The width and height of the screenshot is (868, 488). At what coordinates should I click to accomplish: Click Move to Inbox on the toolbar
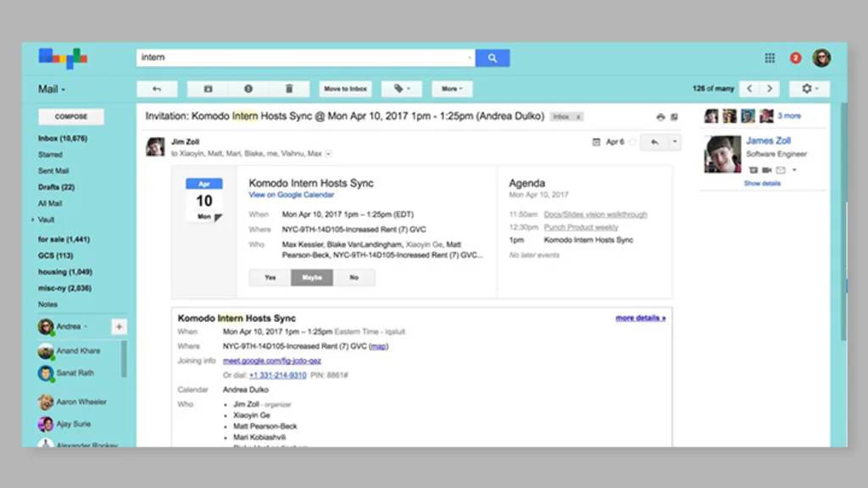[x=345, y=88]
